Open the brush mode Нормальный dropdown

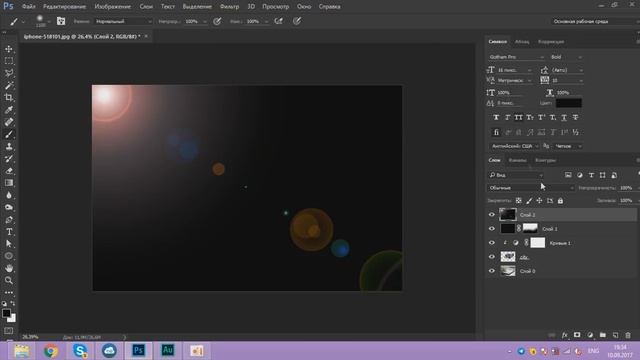(123, 21)
